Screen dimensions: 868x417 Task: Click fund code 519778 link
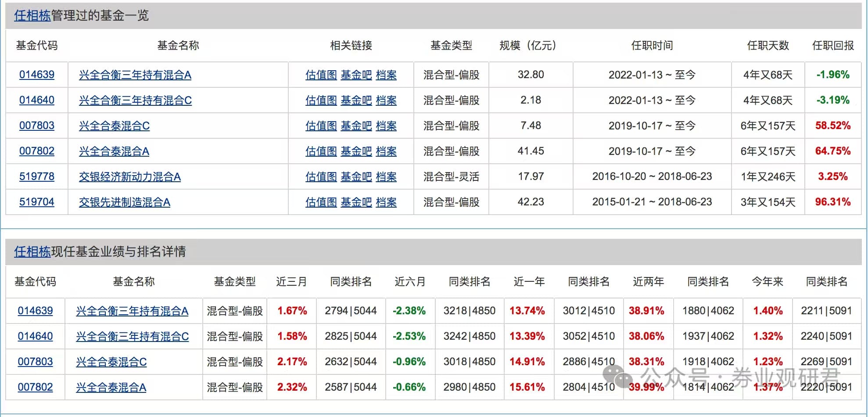coord(37,176)
